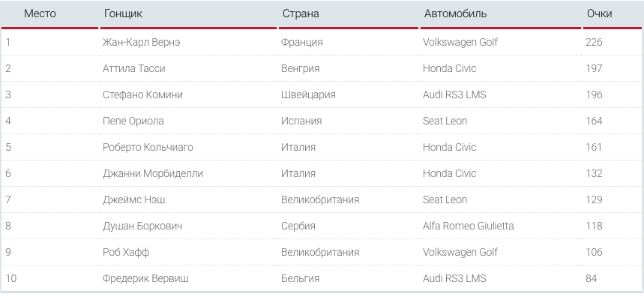Click the Автомобиль column header

(456, 13)
